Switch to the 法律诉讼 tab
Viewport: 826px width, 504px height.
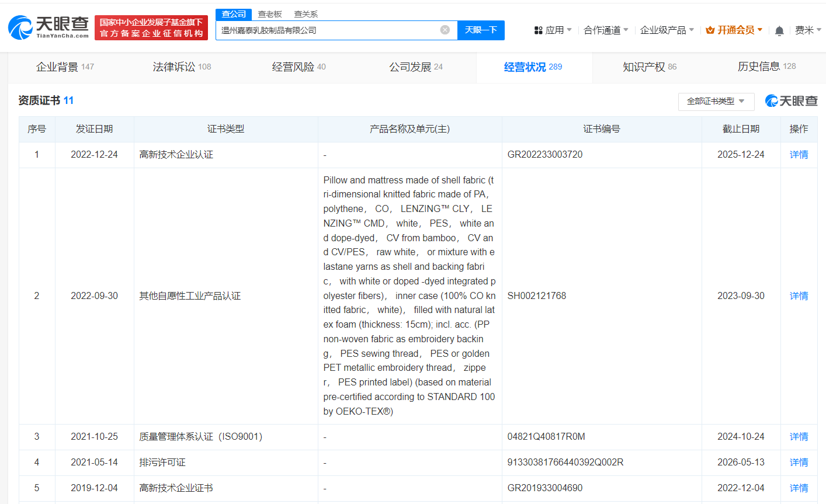coord(182,67)
